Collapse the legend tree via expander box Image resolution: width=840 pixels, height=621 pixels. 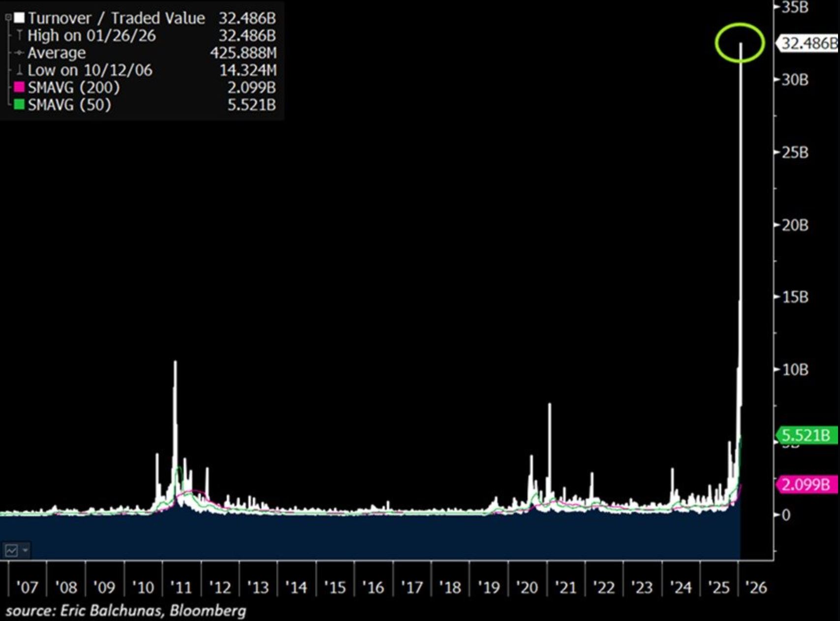(x=8, y=18)
